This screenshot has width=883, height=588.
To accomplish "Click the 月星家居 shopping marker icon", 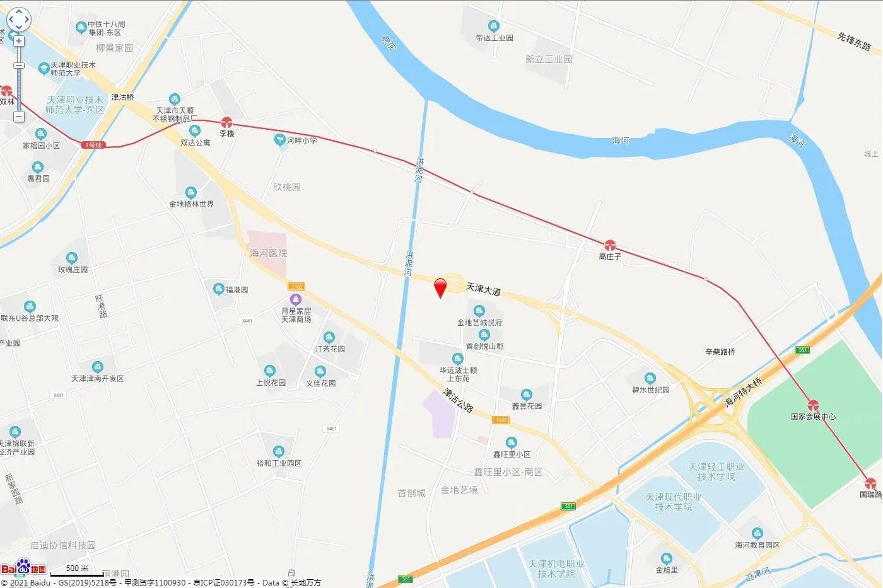I will click(296, 299).
